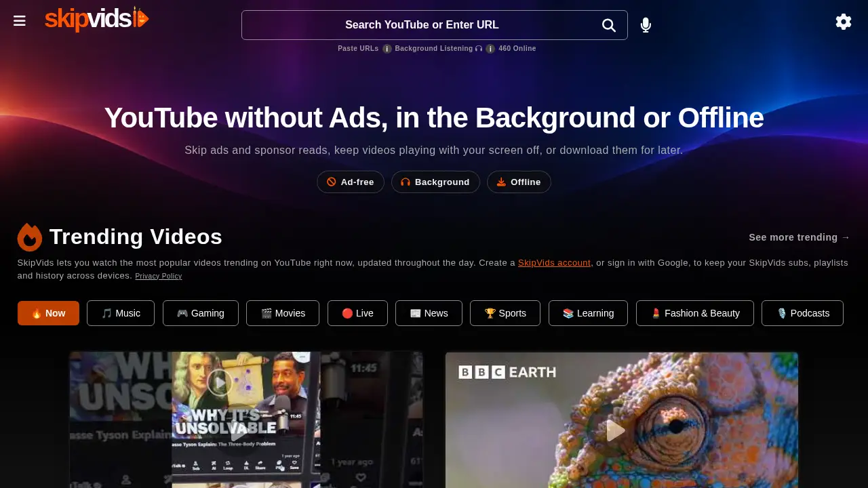The image size is (868, 488).
Task: Click the Offline feature pill
Action: point(519,182)
